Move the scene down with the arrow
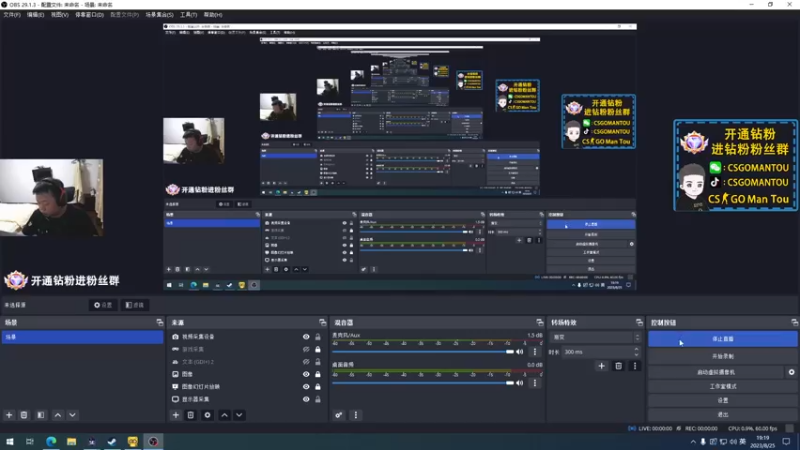The image size is (800, 450). 72,415
